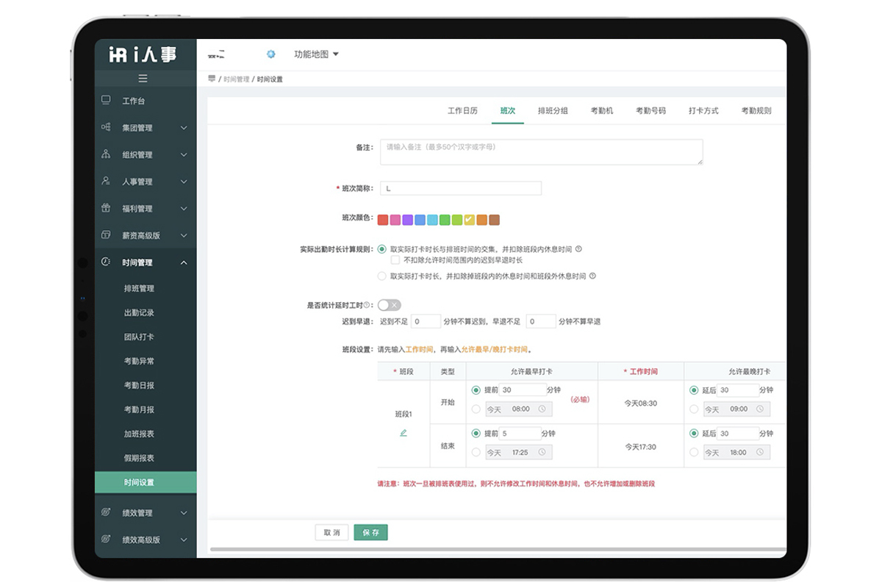Click help icon after 班段外休息时间
This screenshot has width=882, height=588.
pos(592,276)
